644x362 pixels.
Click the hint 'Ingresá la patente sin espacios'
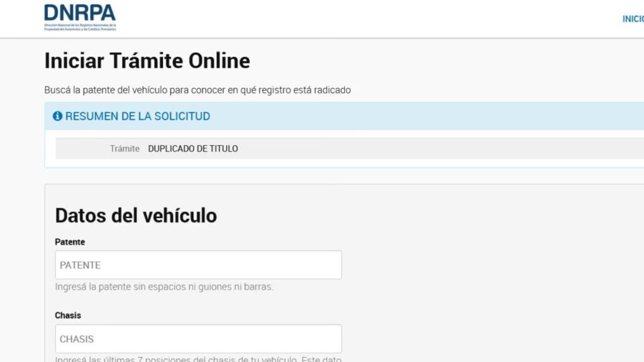point(164,287)
